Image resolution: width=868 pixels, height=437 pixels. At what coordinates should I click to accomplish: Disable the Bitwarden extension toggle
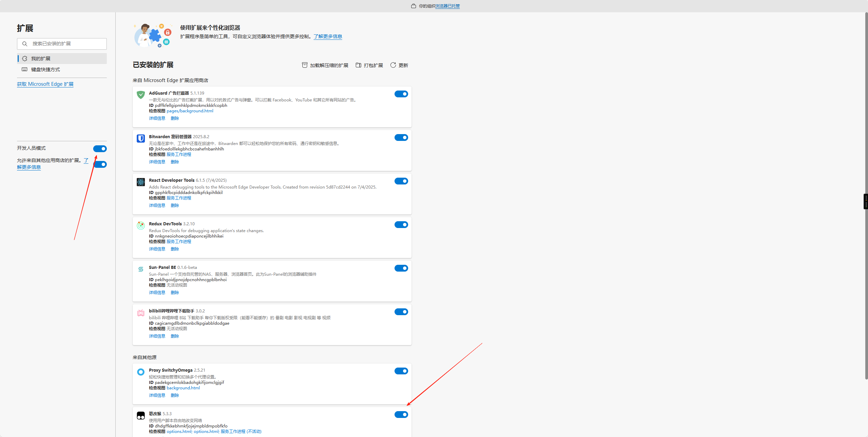401,137
